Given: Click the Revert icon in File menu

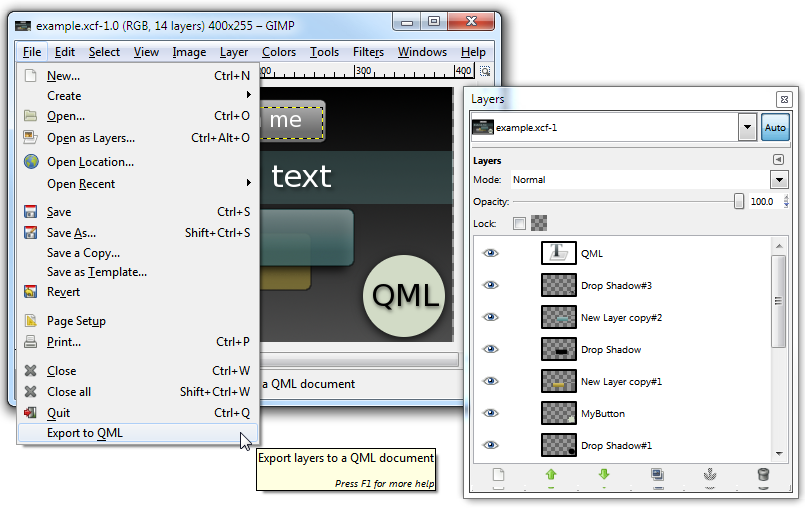Looking at the screenshot, I should point(31,292).
